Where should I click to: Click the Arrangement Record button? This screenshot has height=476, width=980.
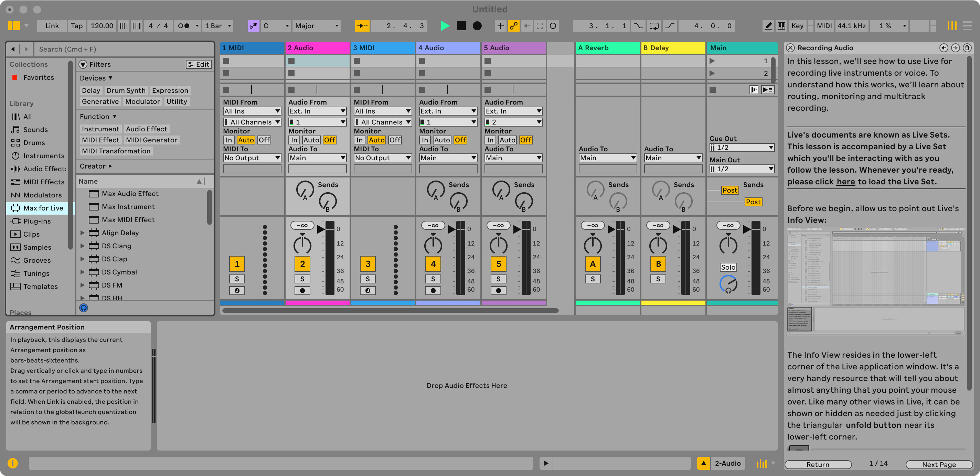click(x=477, y=26)
